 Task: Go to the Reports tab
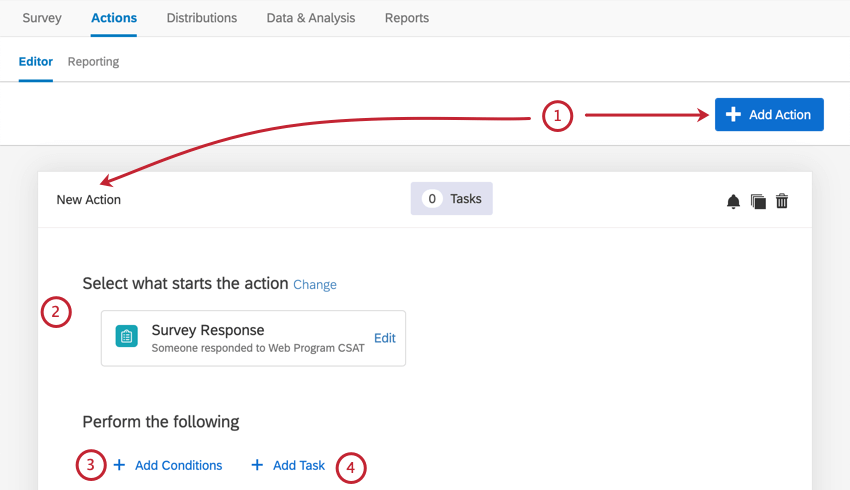407,18
